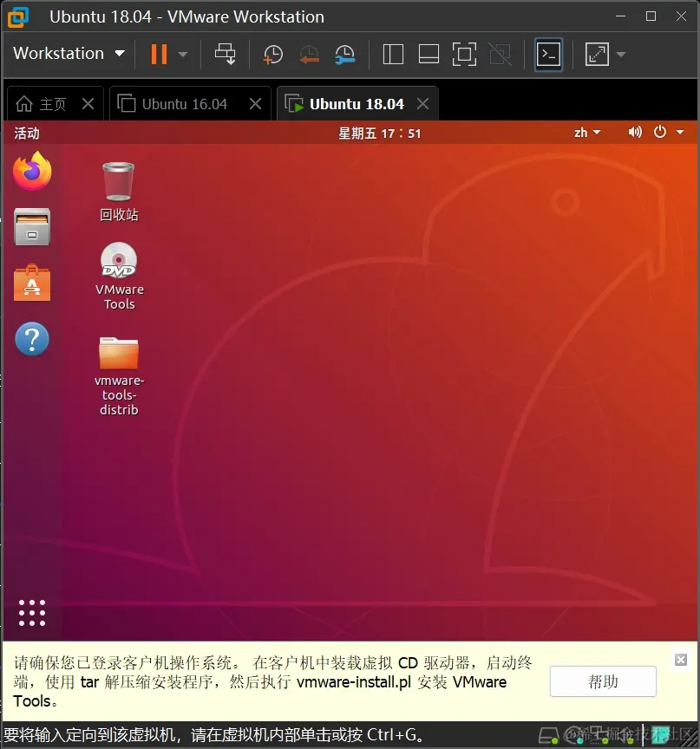
Task: Select the VMware Tools DVD icon
Action: click(120, 276)
